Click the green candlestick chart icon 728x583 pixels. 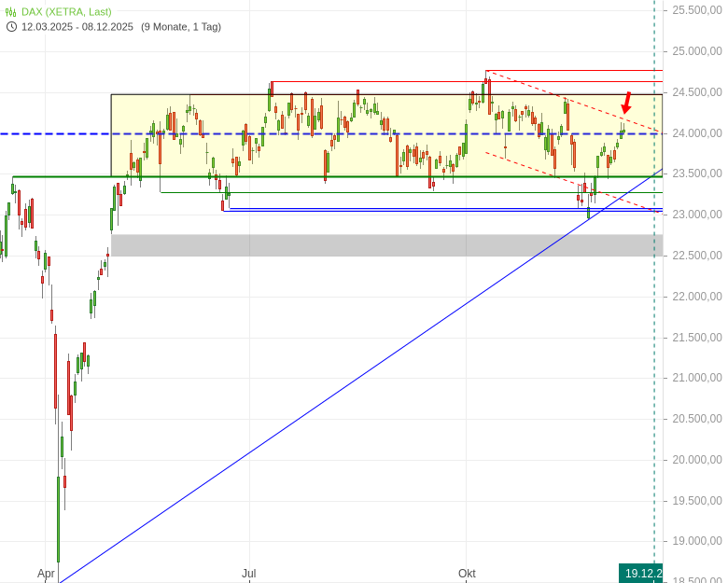click(x=11, y=11)
